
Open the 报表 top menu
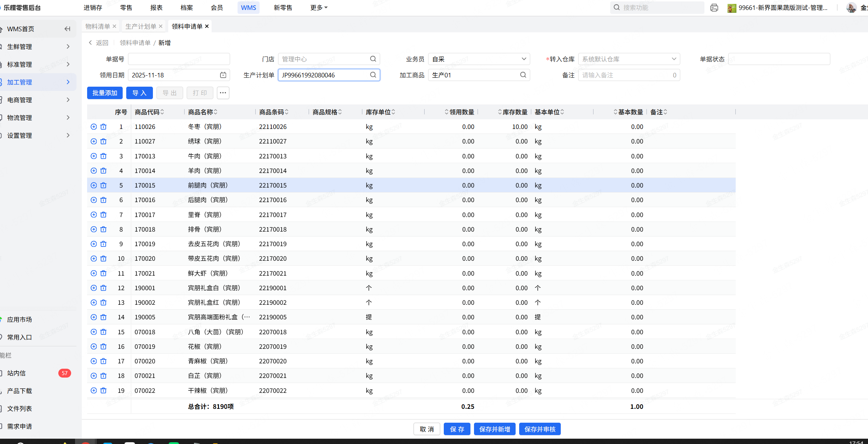tap(156, 7)
